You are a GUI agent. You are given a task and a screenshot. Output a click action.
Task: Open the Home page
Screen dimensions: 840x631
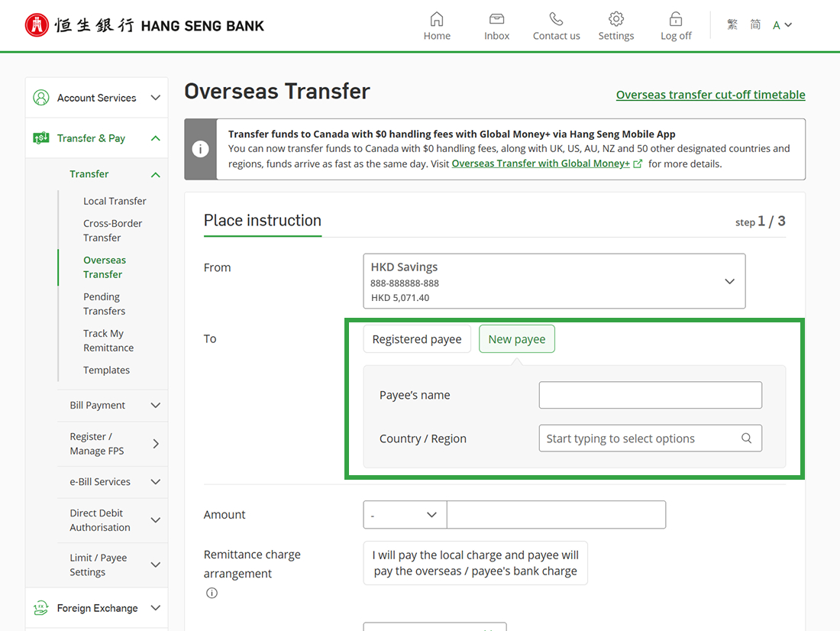(436, 25)
